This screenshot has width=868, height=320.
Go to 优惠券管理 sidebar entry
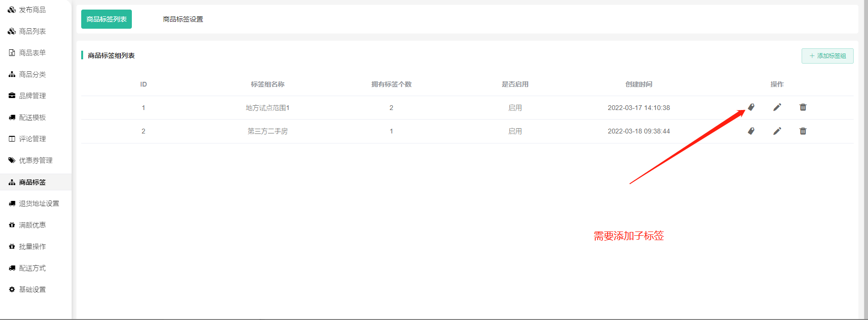coord(35,160)
